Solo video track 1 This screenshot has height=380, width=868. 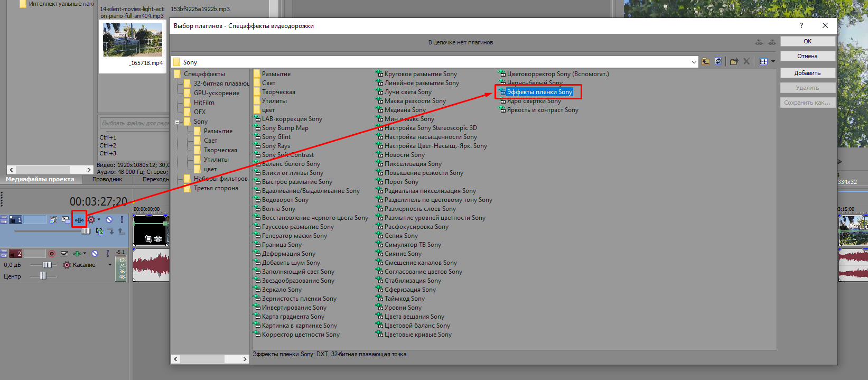coord(122,220)
